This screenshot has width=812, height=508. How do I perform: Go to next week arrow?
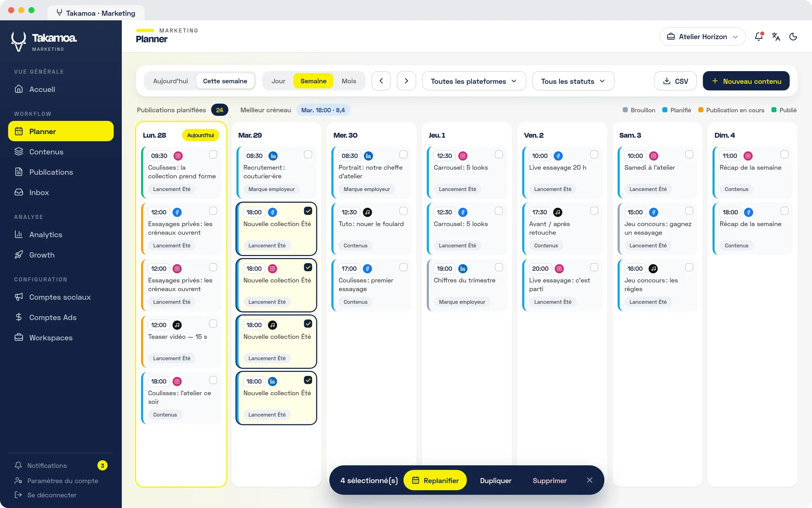pyautogui.click(x=406, y=81)
